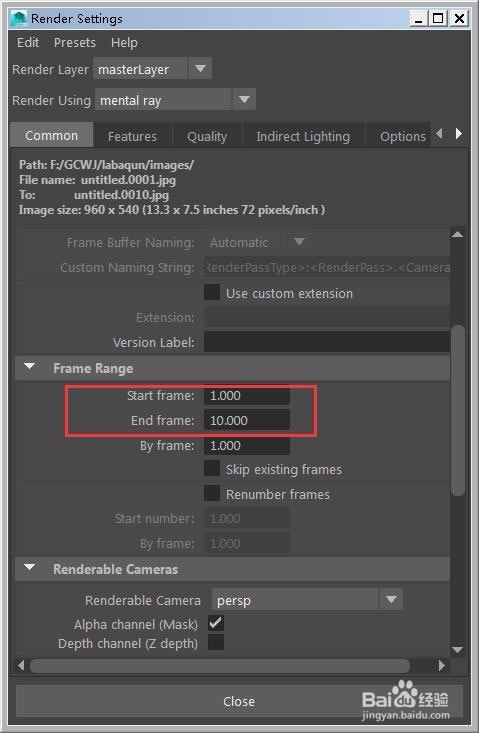479x733 pixels.
Task: Close the window with the X button
Action: (x=459, y=19)
